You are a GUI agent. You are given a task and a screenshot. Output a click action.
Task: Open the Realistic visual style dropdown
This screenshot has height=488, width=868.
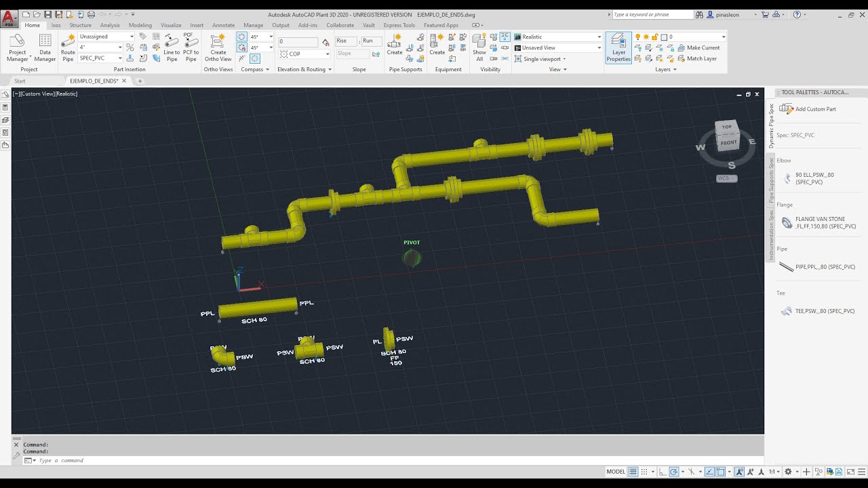(557, 37)
